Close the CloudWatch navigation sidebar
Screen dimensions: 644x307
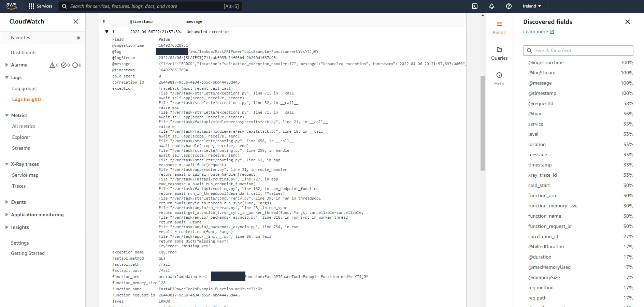click(x=75, y=21)
